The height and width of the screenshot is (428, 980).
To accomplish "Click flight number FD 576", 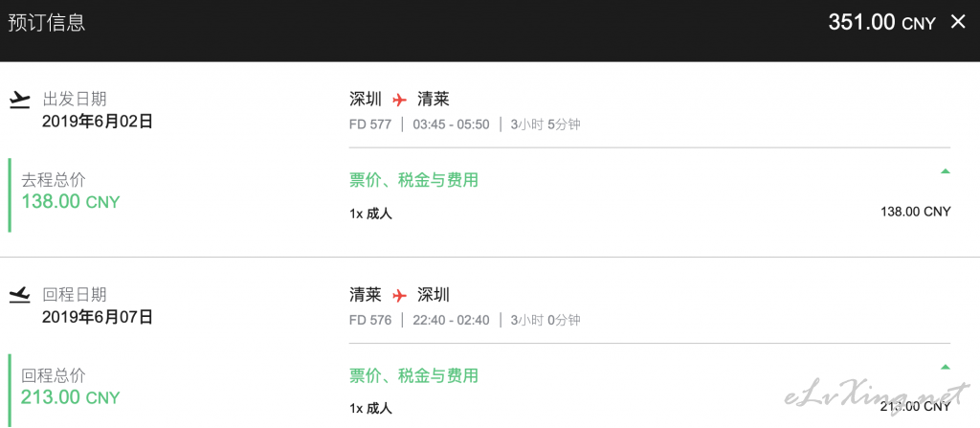I will click(370, 321).
